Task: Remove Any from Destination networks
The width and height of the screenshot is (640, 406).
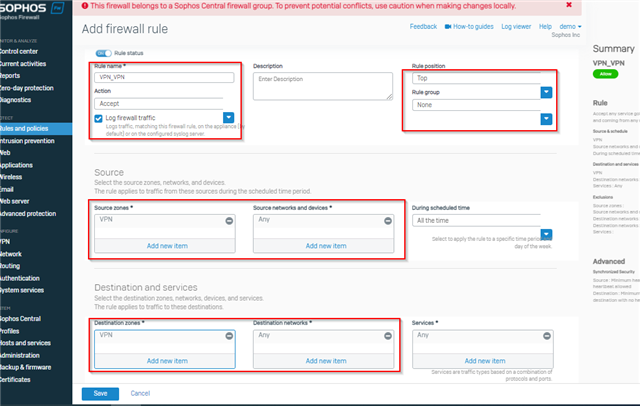Action: click(388, 336)
